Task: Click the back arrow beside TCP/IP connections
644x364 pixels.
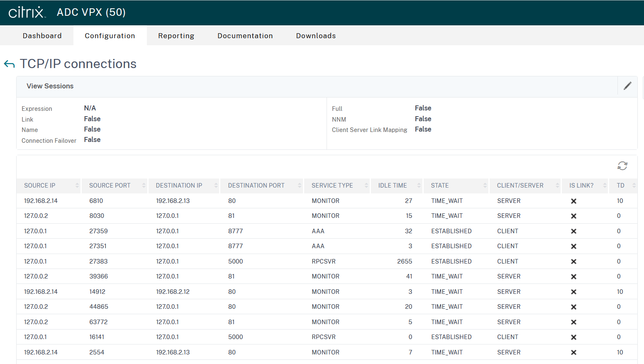Action: pyautogui.click(x=9, y=64)
